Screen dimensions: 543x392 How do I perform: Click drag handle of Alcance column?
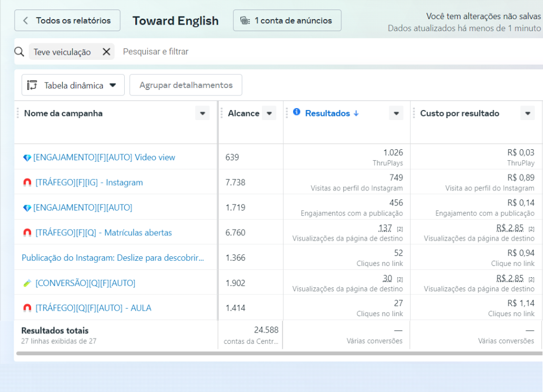[x=221, y=113]
